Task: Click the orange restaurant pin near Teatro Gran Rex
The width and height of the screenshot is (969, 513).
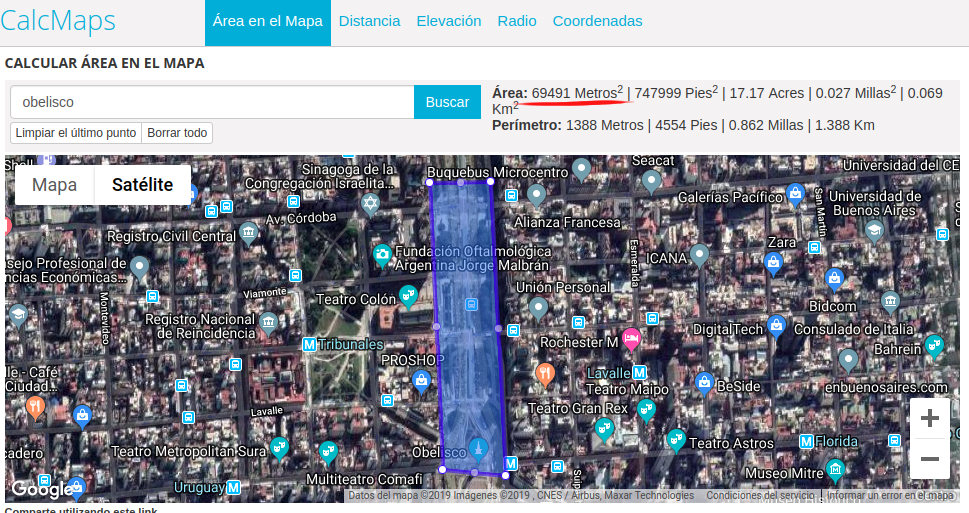Action: pyautogui.click(x=545, y=374)
